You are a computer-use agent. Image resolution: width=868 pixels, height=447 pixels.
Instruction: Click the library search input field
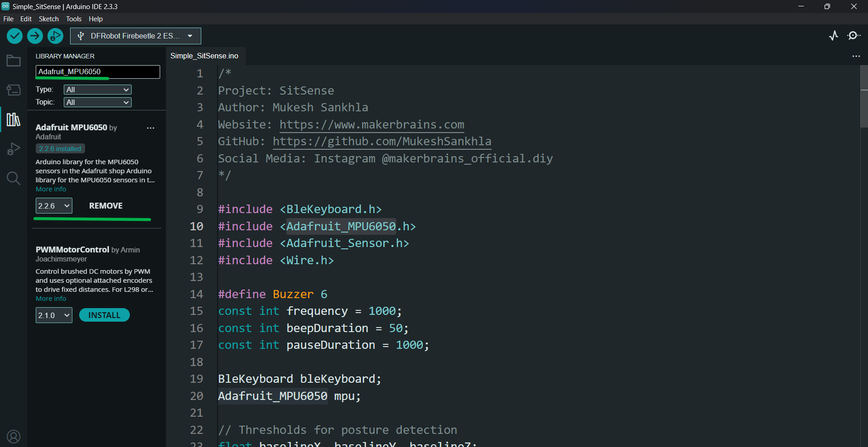98,71
